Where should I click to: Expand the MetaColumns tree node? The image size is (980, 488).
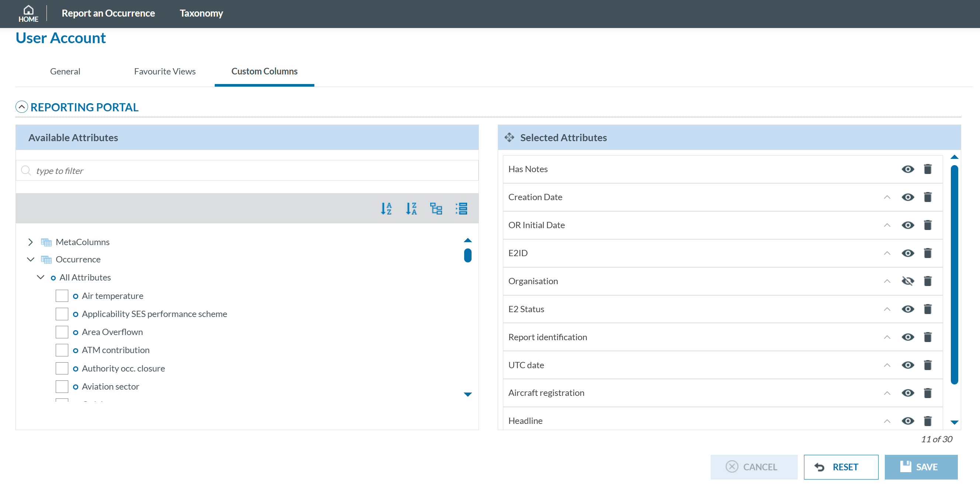point(30,242)
